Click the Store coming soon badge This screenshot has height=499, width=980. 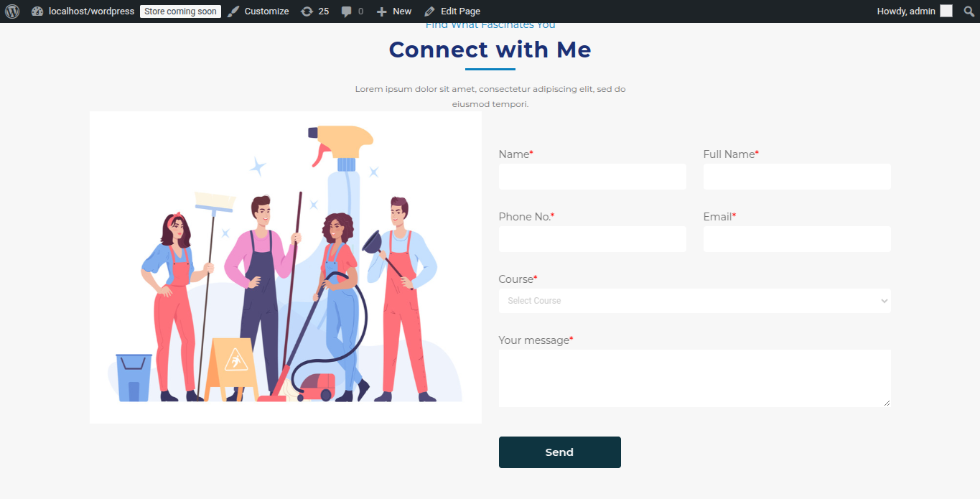click(x=180, y=11)
